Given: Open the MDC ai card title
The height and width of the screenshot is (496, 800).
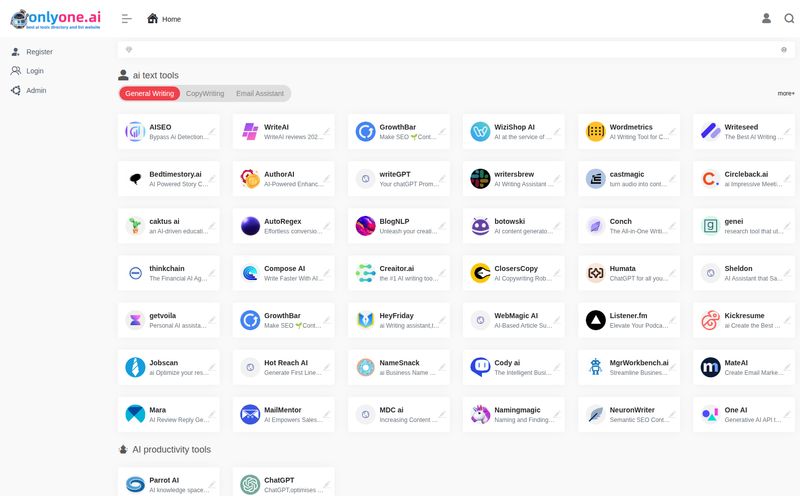Looking at the screenshot, I should [391, 410].
